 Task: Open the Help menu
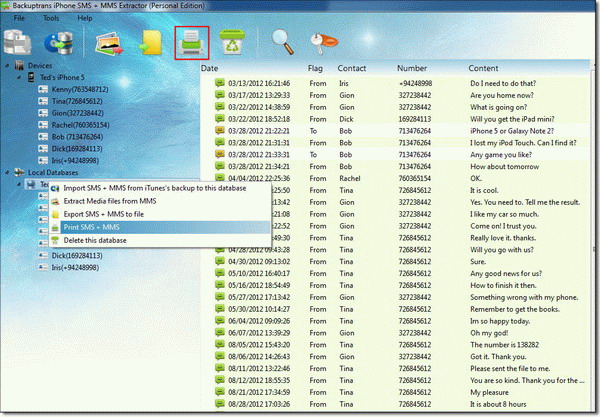pos(85,18)
